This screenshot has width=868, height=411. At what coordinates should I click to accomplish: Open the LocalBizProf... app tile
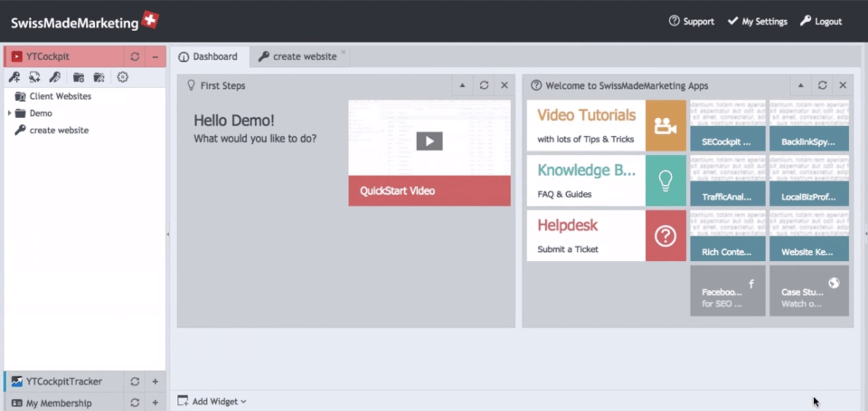pos(809,181)
